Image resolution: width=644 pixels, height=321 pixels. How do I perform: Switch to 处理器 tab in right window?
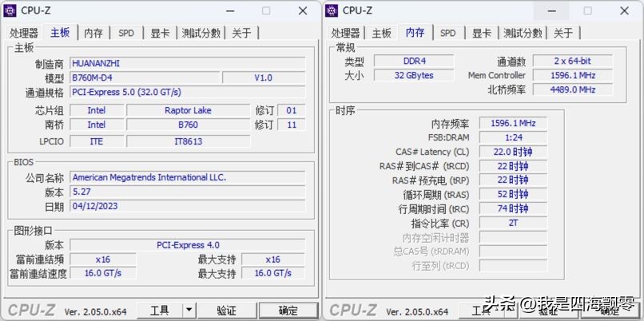click(x=345, y=33)
